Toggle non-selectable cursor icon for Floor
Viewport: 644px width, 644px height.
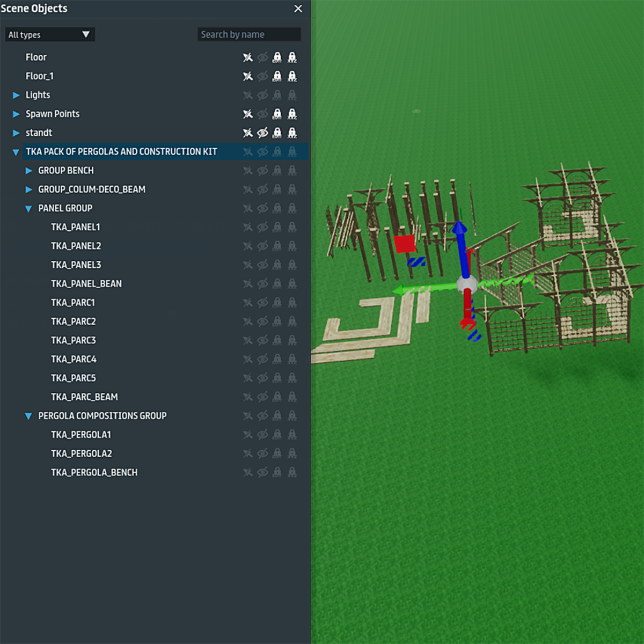coord(247,57)
